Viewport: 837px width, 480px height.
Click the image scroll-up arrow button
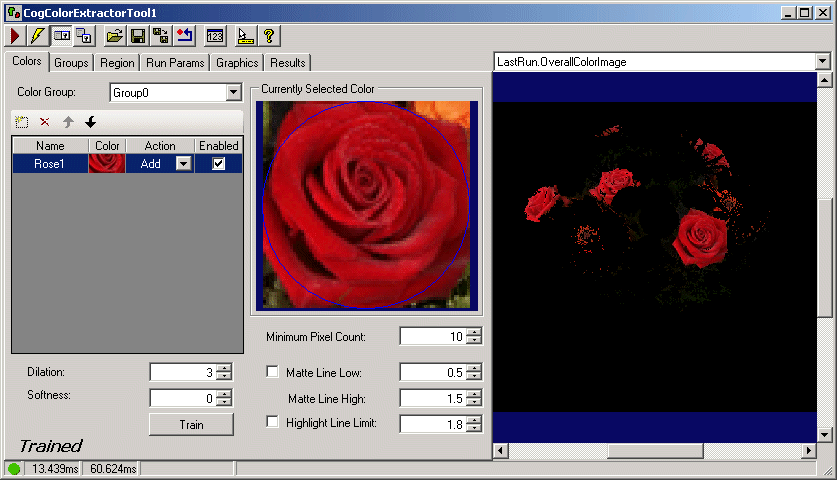coord(824,81)
